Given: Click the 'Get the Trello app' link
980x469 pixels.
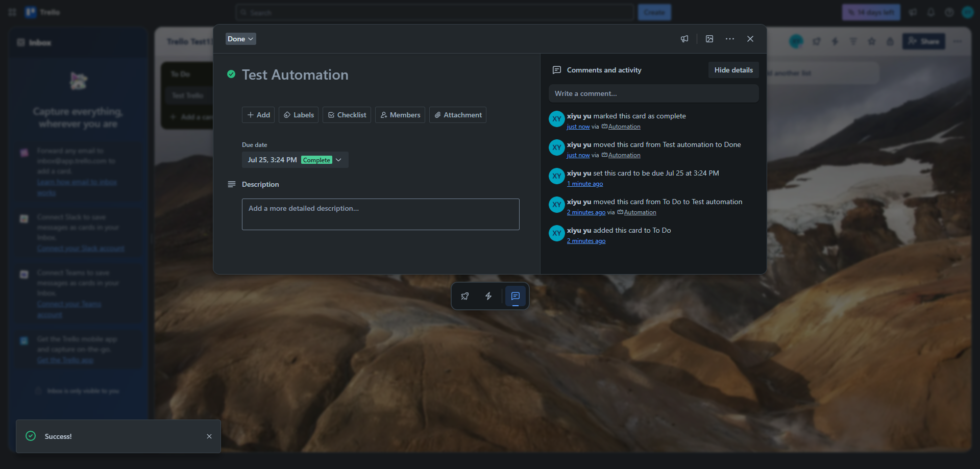Looking at the screenshot, I should tap(65, 360).
